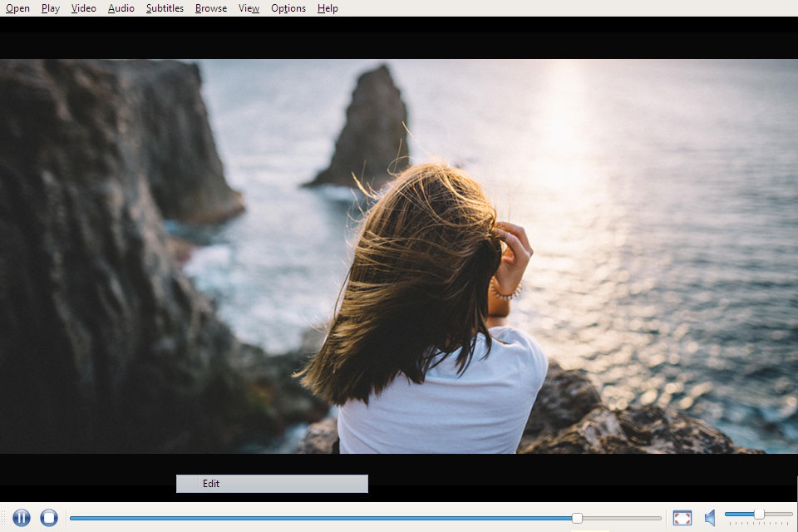Open the Audio menu
The image size is (798, 532).
point(121,8)
